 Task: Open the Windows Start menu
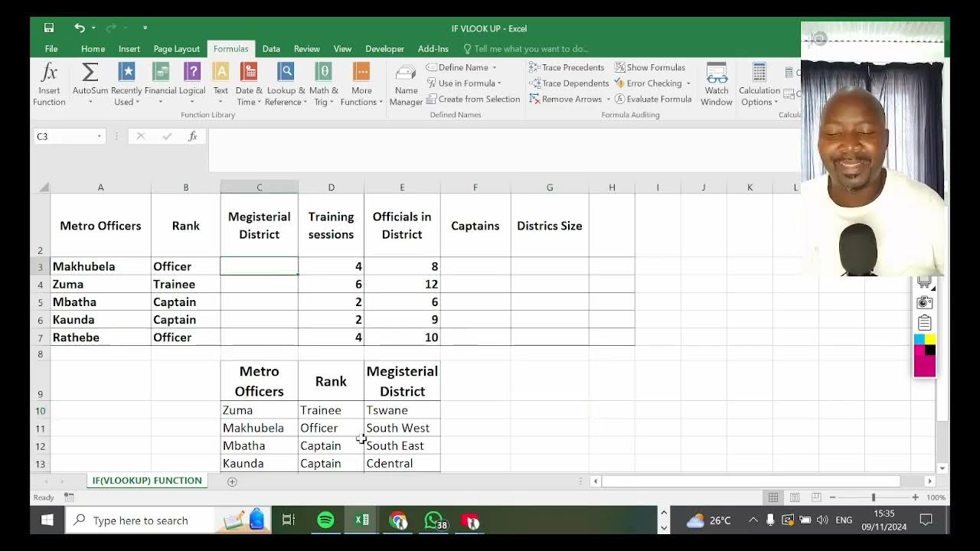(x=47, y=520)
